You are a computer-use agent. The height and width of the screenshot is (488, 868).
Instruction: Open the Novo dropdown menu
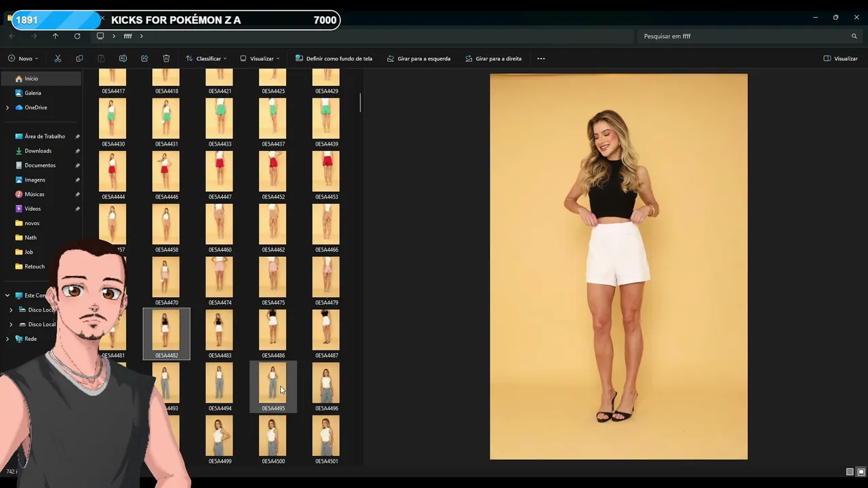tap(23, 58)
